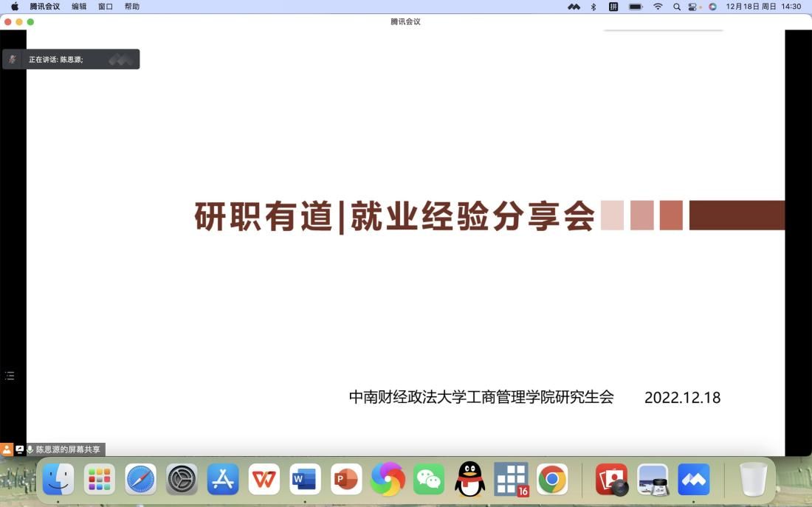The image size is (812, 507).
Task: Open Control Center in the menu bar
Action: pyautogui.click(x=694, y=7)
